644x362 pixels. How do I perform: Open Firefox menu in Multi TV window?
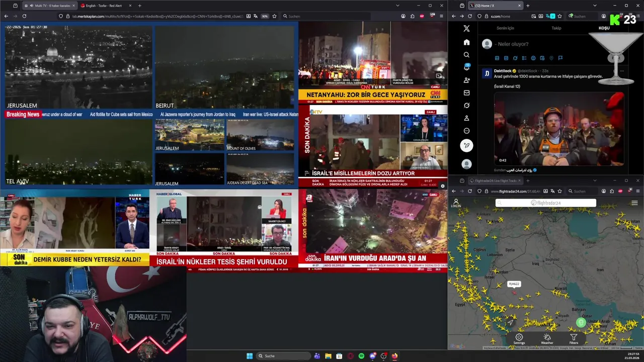pyautogui.click(x=441, y=16)
